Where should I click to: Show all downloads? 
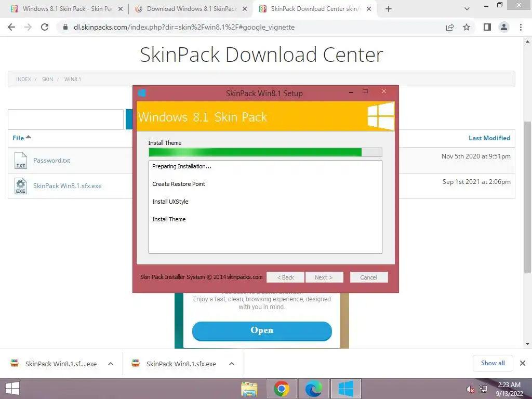point(493,363)
